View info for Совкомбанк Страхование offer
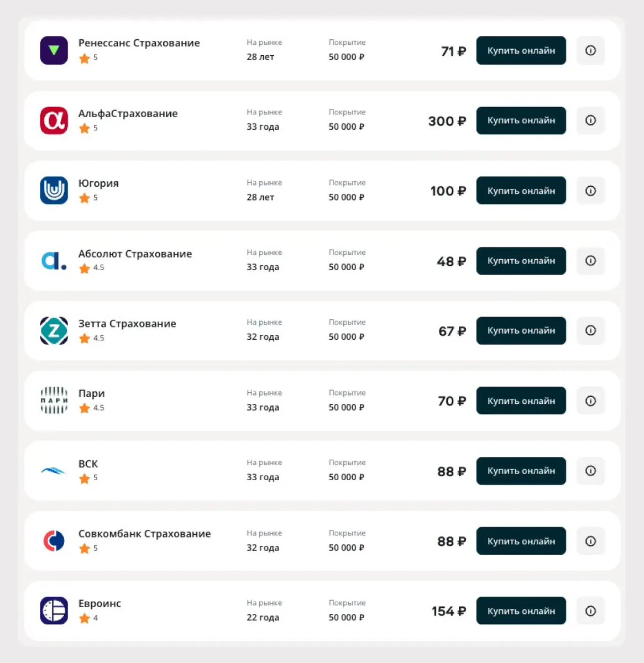Image resolution: width=644 pixels, height=663 pixels. [x=590, y=541]
